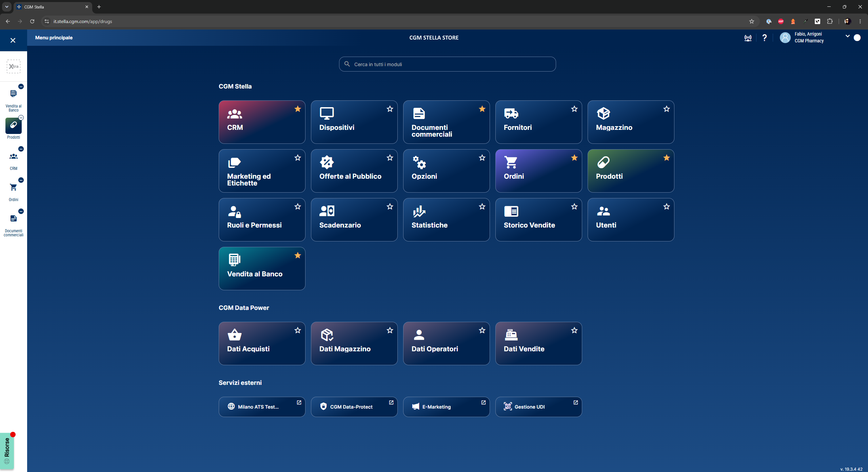This screenshot has width=868, height=472.
Task: Unfavorite the CRM tile star
Action: point(298,109)
